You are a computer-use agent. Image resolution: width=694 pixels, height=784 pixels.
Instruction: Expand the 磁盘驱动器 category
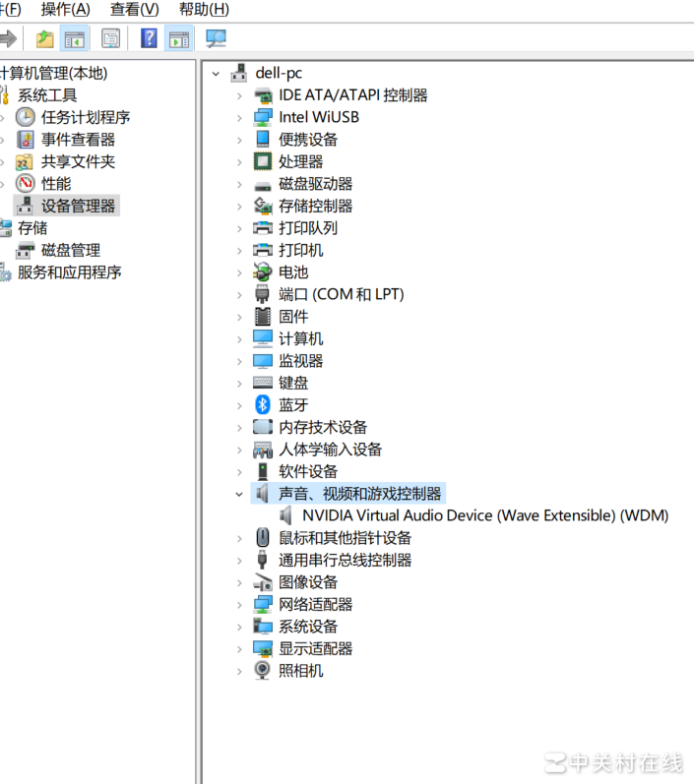239,185
